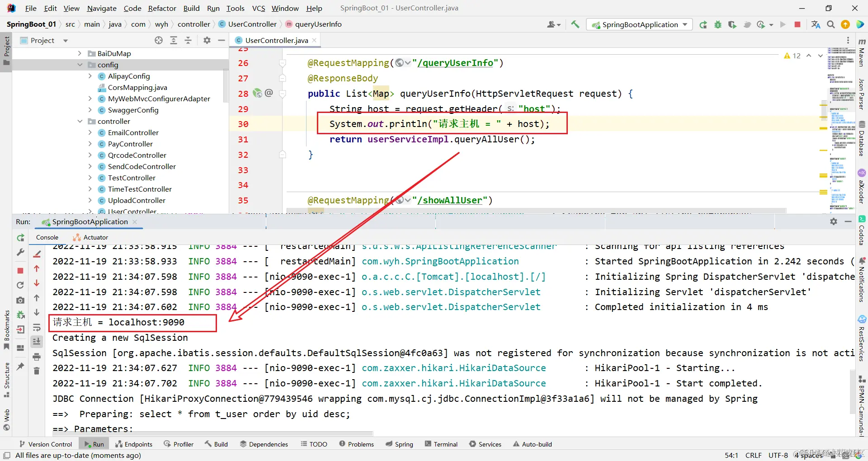Viewport: 868px width, 461px height.
Task: Click the CRLF line separator in status bar
Action: tap(754, 456)
